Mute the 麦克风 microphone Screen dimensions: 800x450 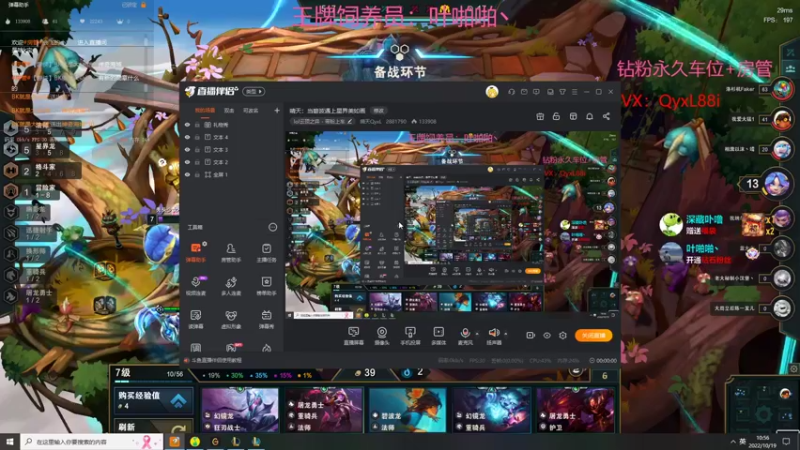click(465, 336)
